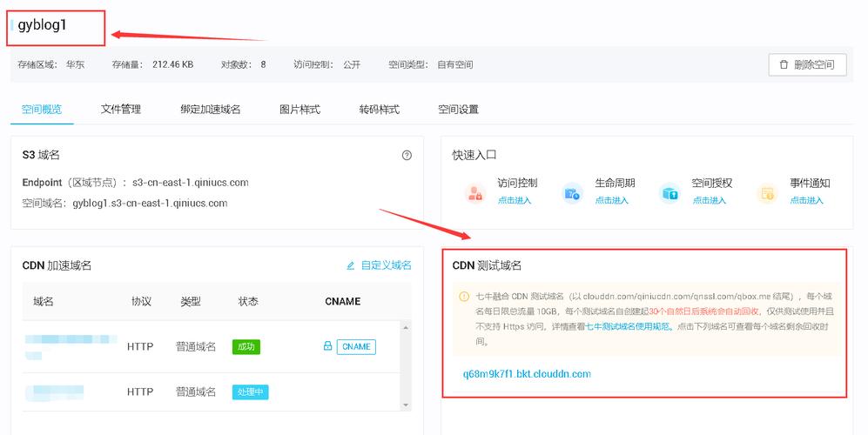Click the 存储区域 华东 value
868x435 pixels.
coord(75,64)
